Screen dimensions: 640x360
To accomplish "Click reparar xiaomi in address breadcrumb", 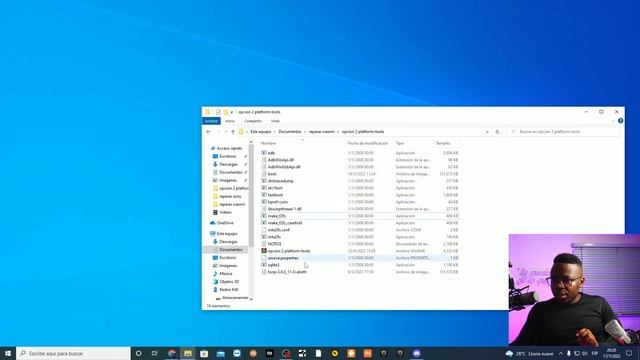I will tap(322, 132).
